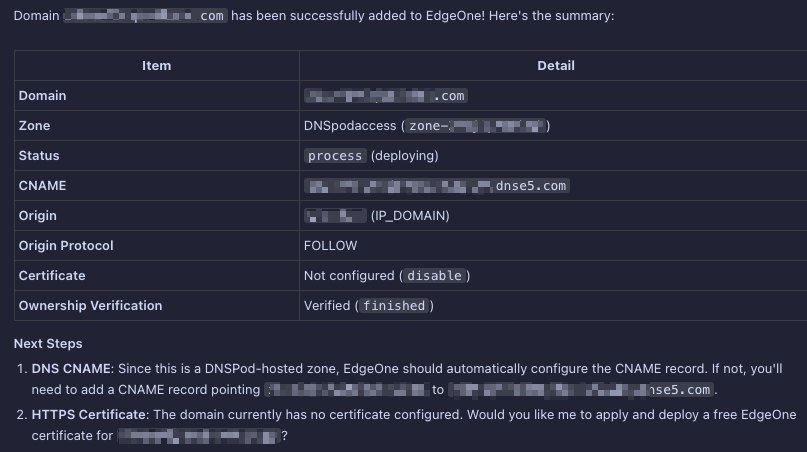The width and height of the screenshot is (807, 452).
Task: Click the FOLLOW origin protocol value
Action: (330, 246)
